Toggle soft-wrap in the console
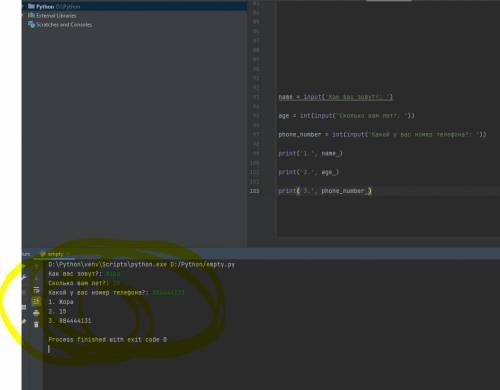500x390 pixels. tap(36, 290)
